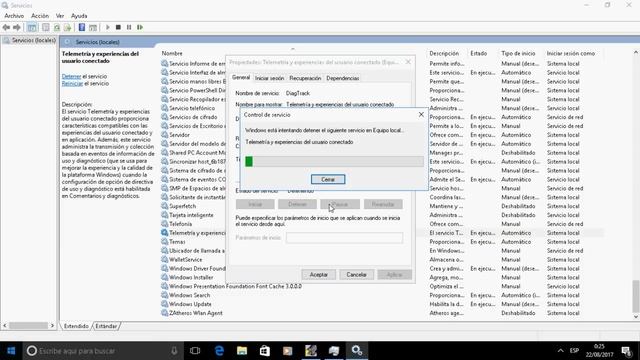Click the Aceptar button
Image resolution: width=640 pixels, height=360 pixels.
coord(319,275)
